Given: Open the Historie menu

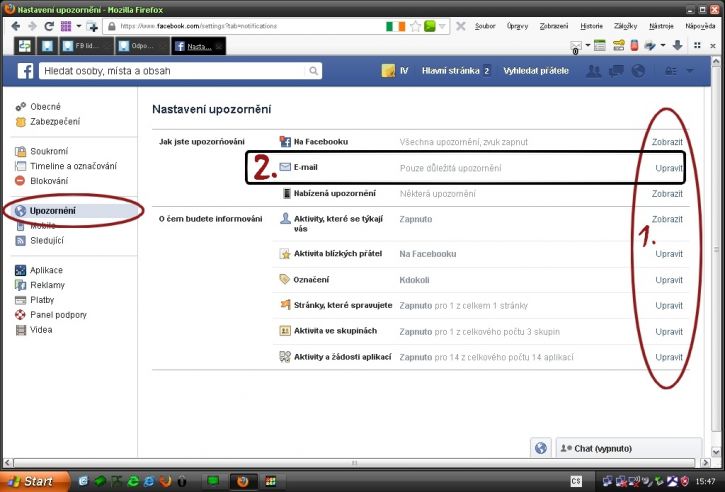Looking at the screenshot, I should [591, 26].
